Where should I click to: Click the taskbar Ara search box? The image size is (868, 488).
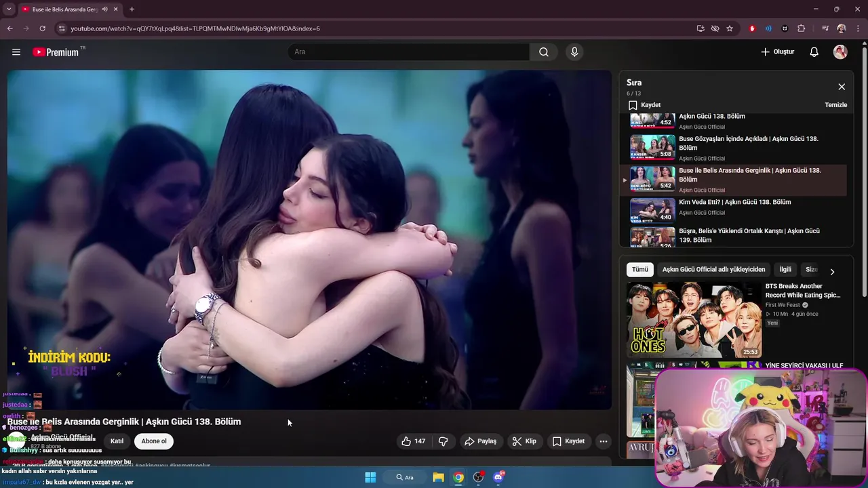pyautogui.click(x=404, y=477)
